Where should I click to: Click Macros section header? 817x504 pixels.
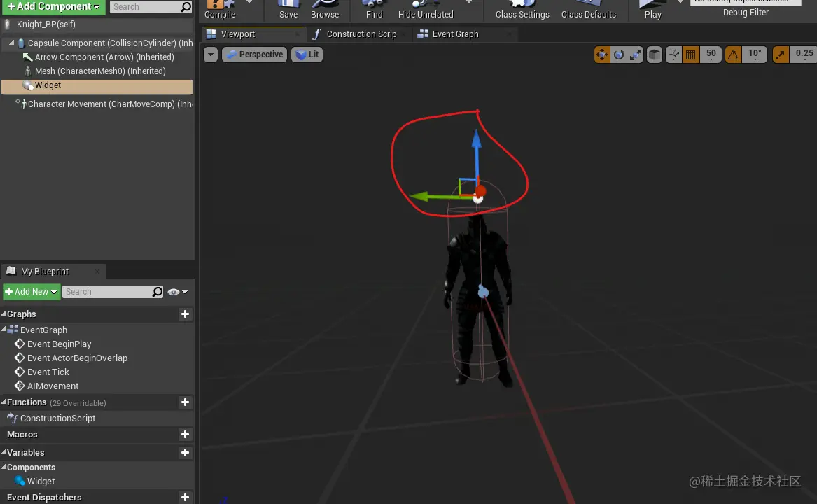coord(22,435)
